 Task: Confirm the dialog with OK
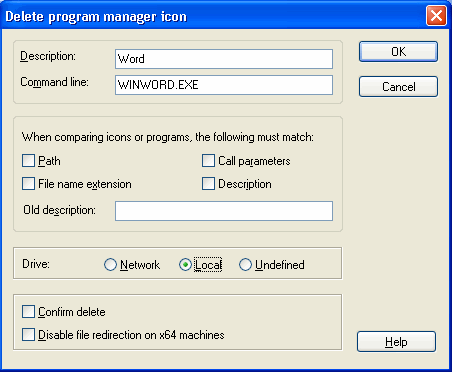click(398, 52)
